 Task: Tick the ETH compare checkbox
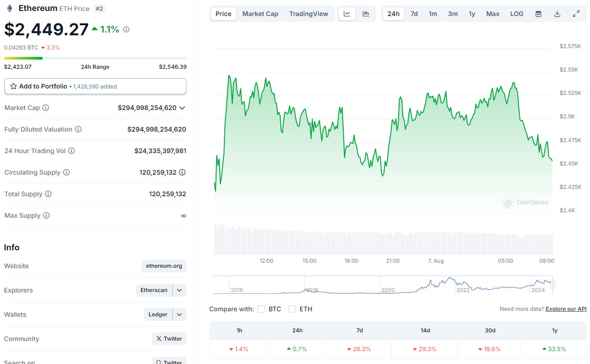click(x=292, y=309)
